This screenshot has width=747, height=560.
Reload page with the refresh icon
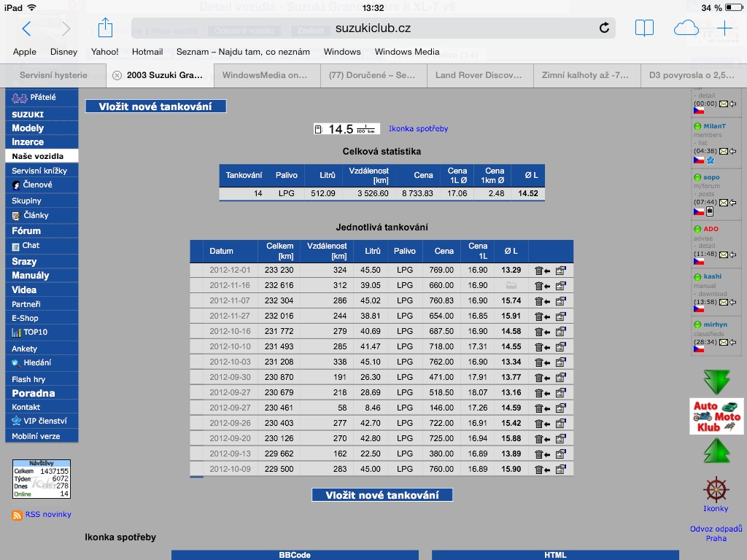coord(604,28)
